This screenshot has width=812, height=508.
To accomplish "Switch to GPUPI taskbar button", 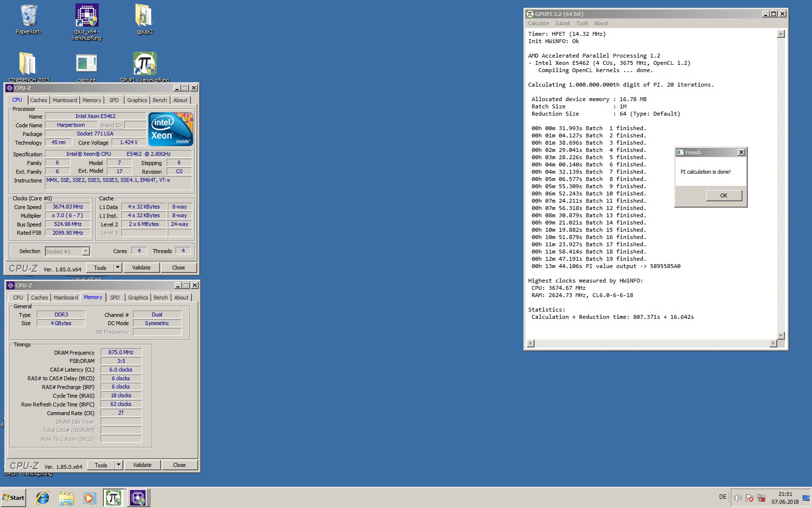I will pos(114,498).
